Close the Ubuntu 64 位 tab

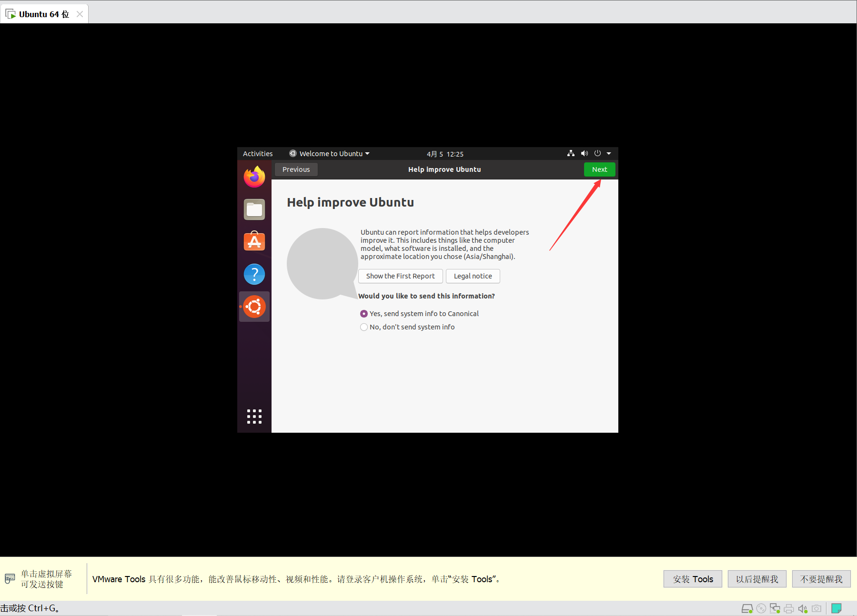click(80, 14)
